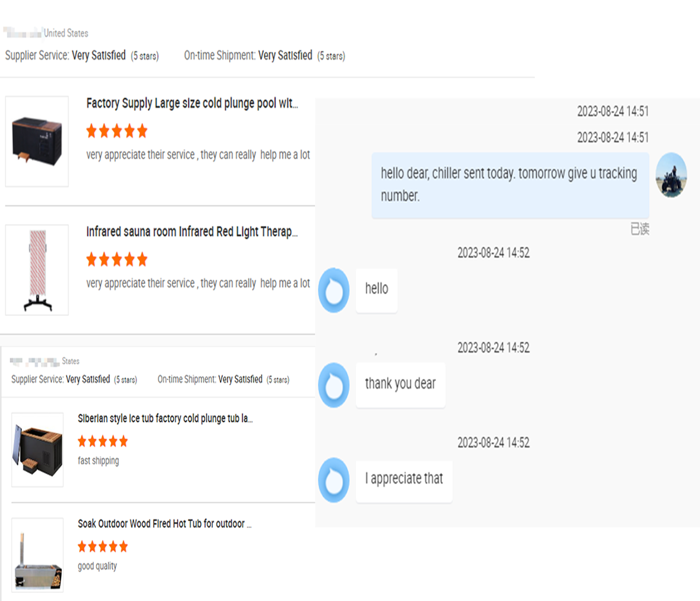The image size is (700, 601).
Task: Click the "thank you dear" message bubble
Action: click(400, 384)
